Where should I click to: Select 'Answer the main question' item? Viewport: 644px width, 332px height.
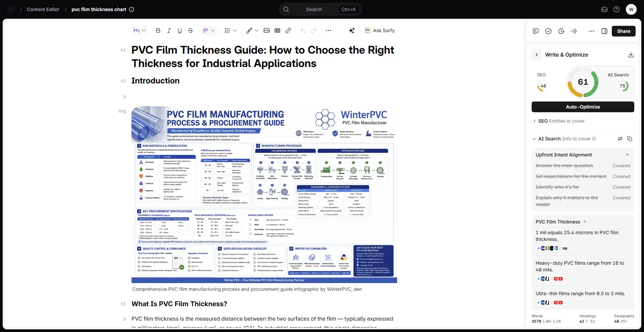click(x=564, y=165)
